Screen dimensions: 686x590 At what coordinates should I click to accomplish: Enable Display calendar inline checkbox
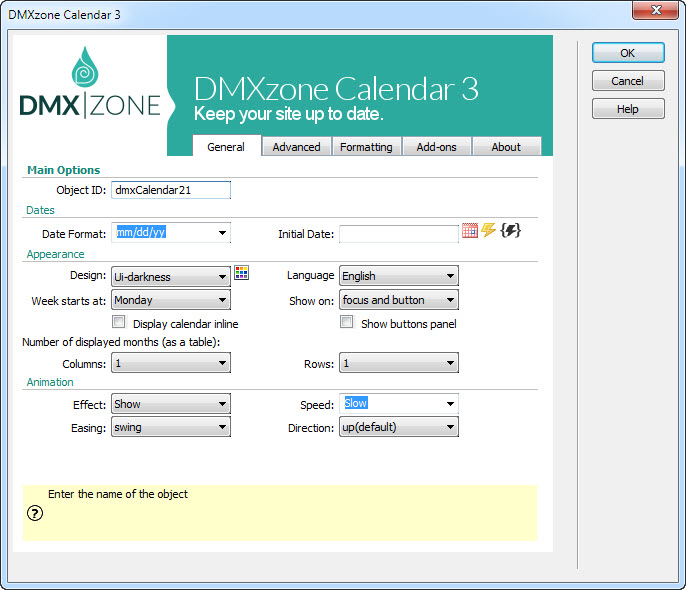point(119,322)
